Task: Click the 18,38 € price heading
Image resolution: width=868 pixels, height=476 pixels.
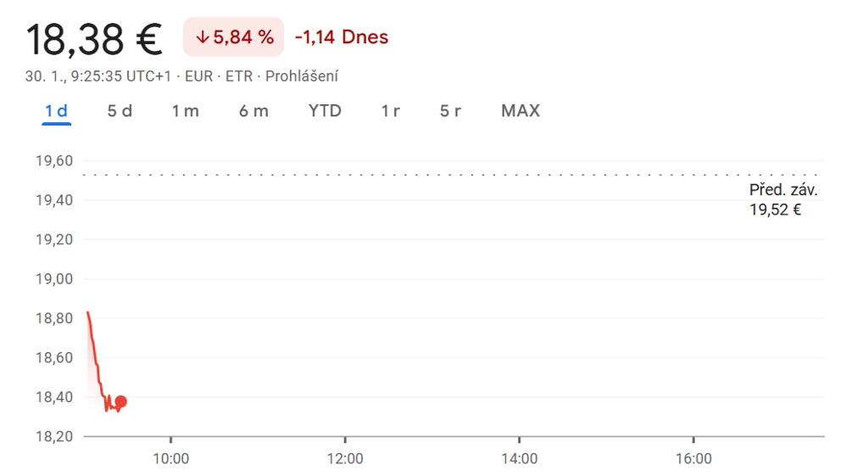Action: (94, 39)
